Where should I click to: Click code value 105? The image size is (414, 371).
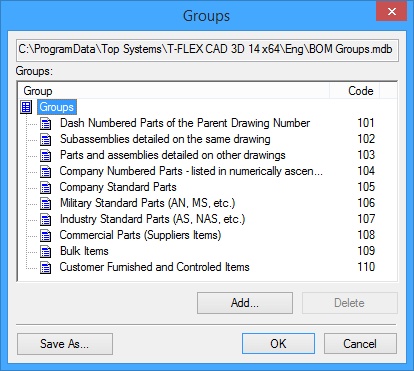[366, 187]
